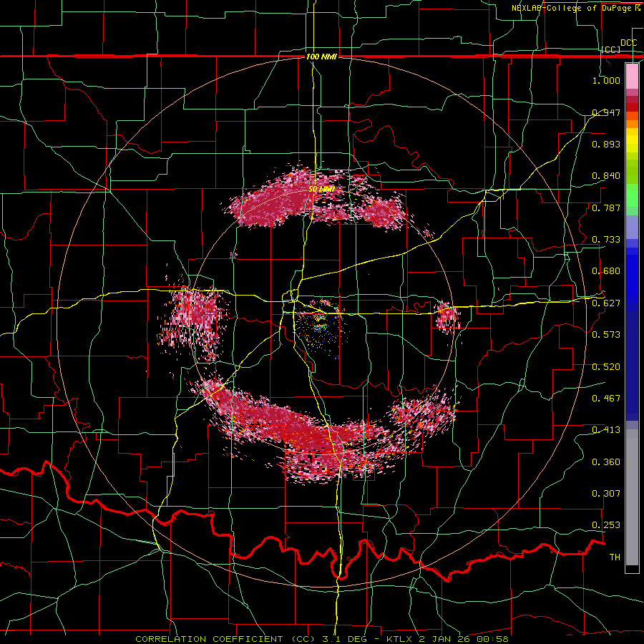Click the small echo east of radar

click(x=447, y=318)
